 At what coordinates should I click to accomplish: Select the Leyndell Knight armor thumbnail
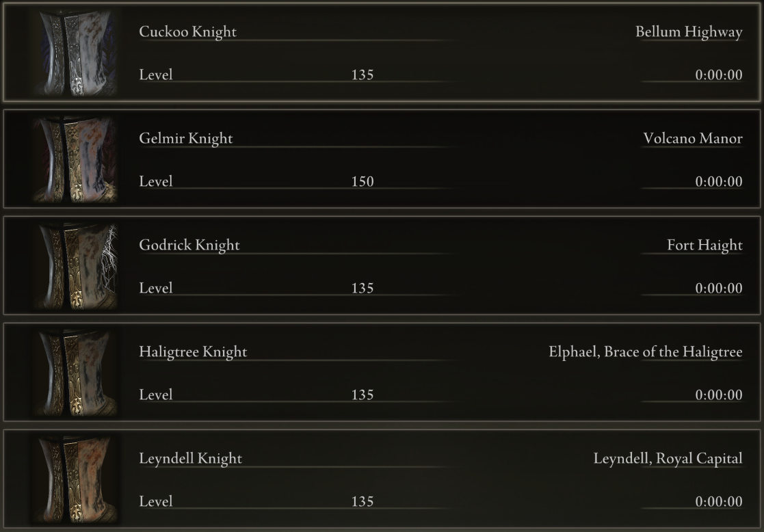click(75, 479)
